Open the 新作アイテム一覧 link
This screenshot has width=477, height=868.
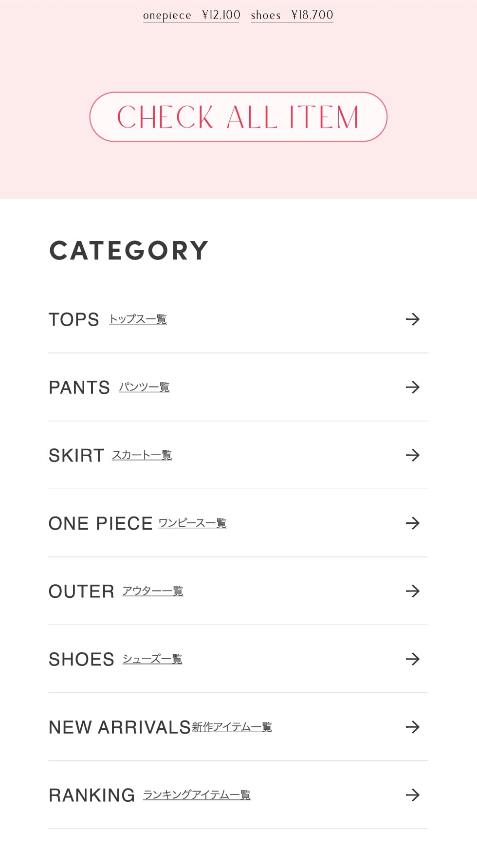click(x=232, y=727)
